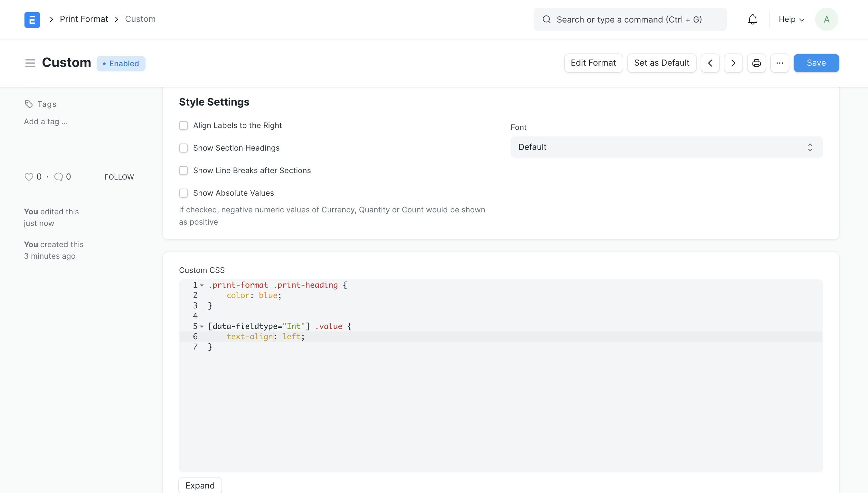Collapse code fold on line 5
The width and height of the screenshot is (868, 493).
pyautogui.click(x=202, y=326)
